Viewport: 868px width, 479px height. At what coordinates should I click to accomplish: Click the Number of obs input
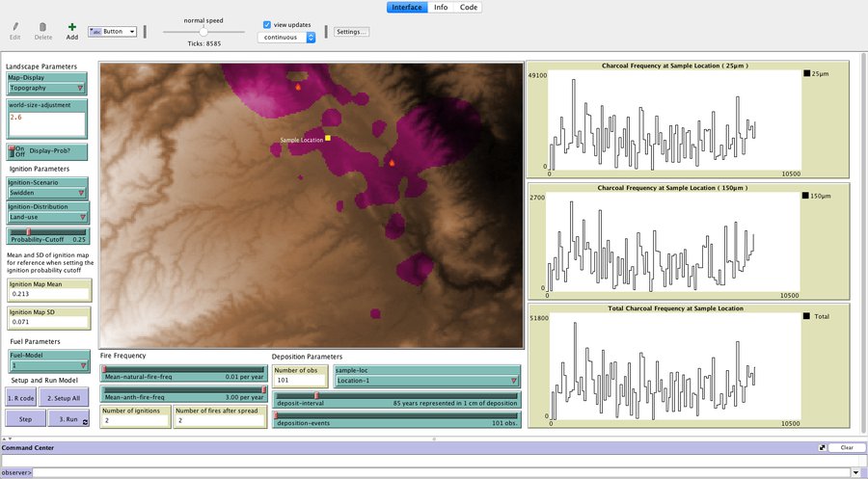[301, 376]
